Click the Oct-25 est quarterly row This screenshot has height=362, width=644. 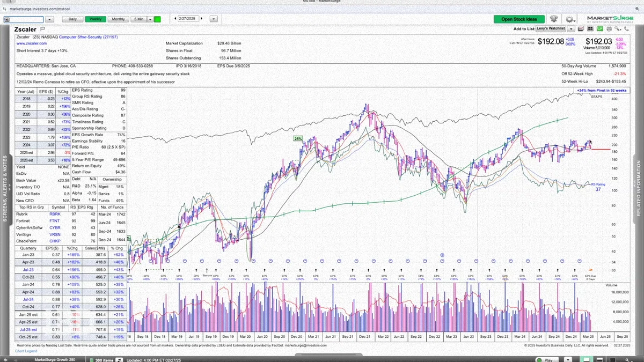tap(70, 336)
